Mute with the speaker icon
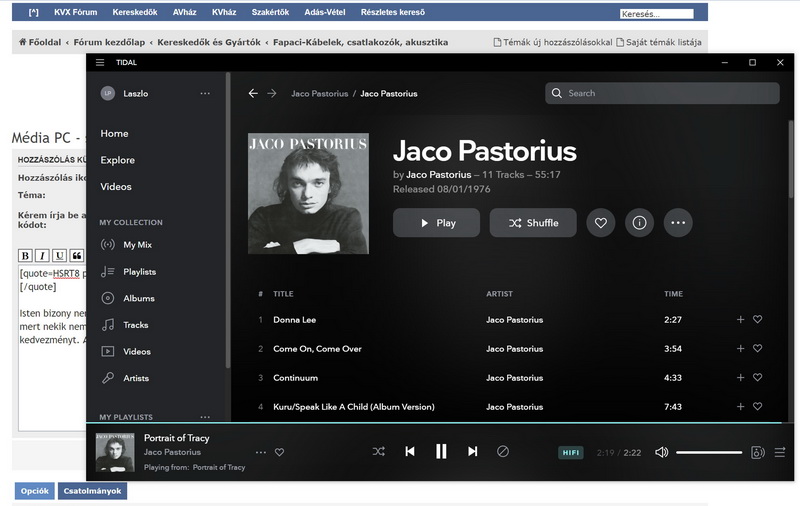Viewport: 800px width, 506px height. [x=661, y=452]
